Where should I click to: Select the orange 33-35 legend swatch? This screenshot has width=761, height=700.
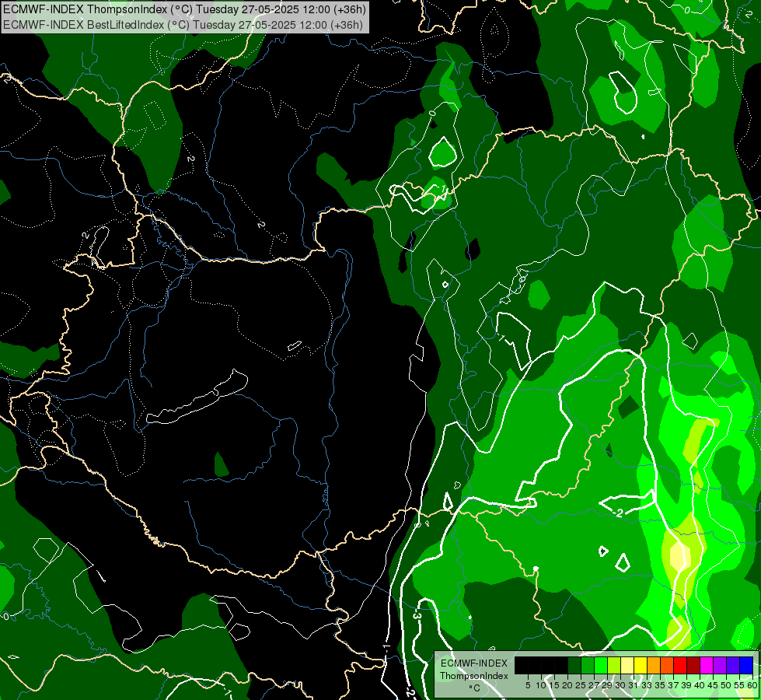[654, 665]
